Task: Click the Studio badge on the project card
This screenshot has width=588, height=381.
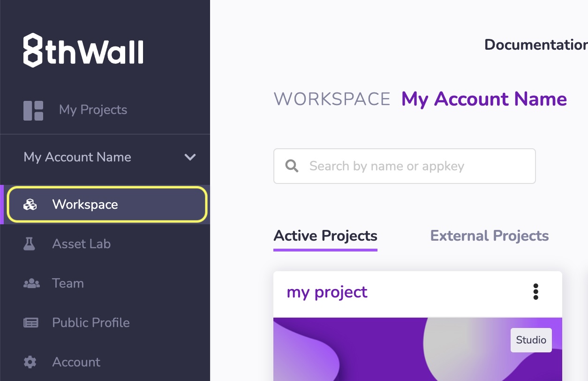Action: pos(531,340)
